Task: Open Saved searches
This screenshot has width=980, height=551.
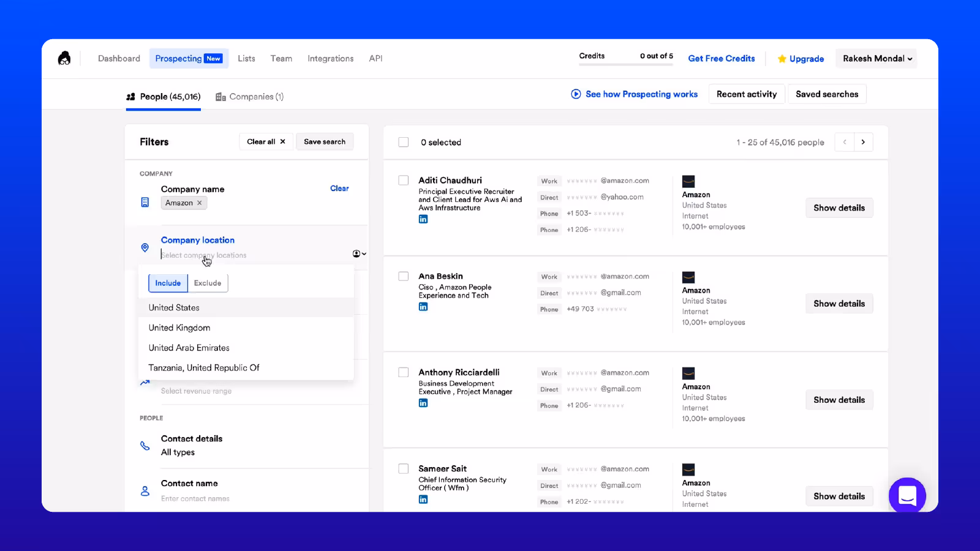Action: [827, 94]
